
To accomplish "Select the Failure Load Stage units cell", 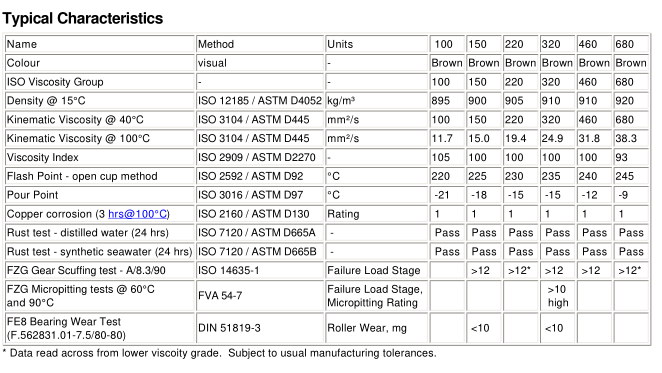I will point(377,270).
